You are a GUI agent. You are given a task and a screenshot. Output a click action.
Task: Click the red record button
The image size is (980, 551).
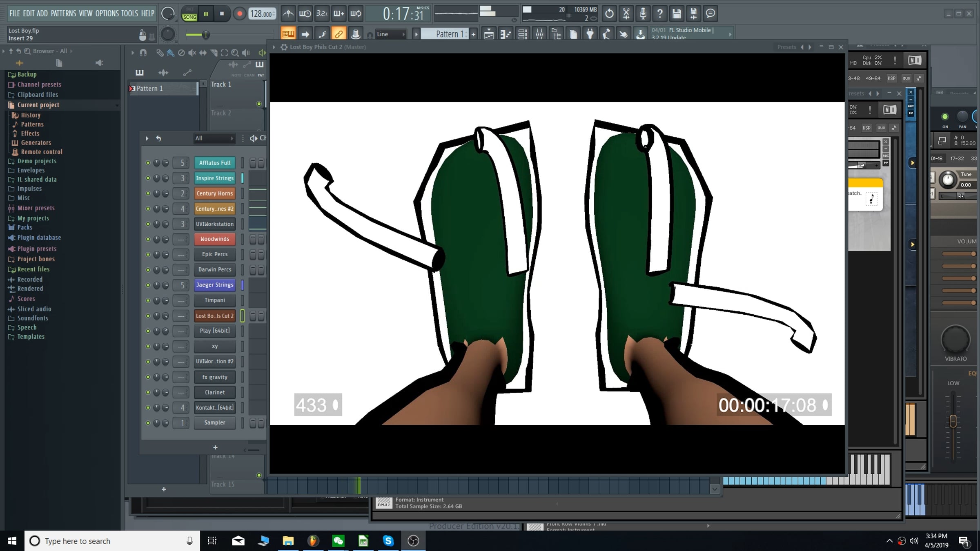click(240, 14)
